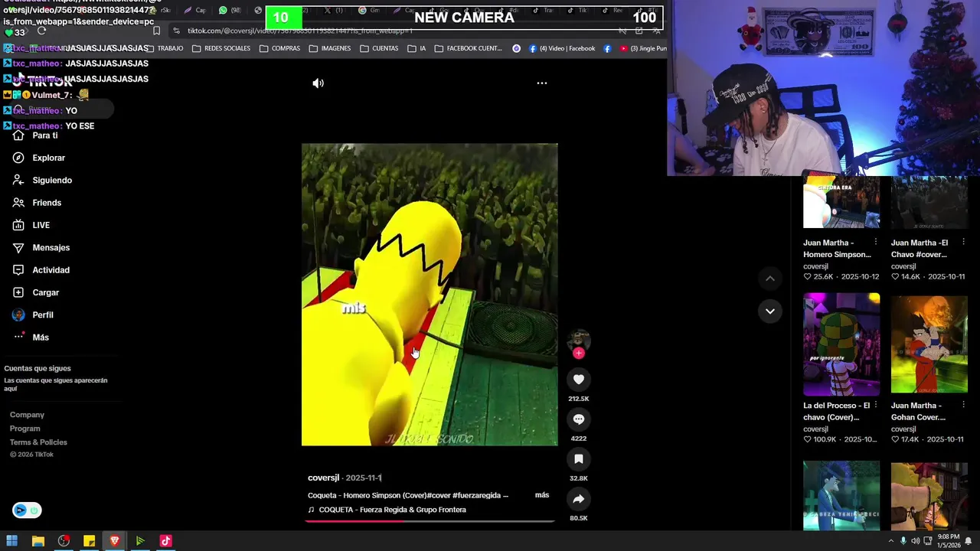The height and width of the screenshot is (551, 980).
Task: Open File Explorer from the taskbar
Action: pyautogui.click(x=38, y=541)
